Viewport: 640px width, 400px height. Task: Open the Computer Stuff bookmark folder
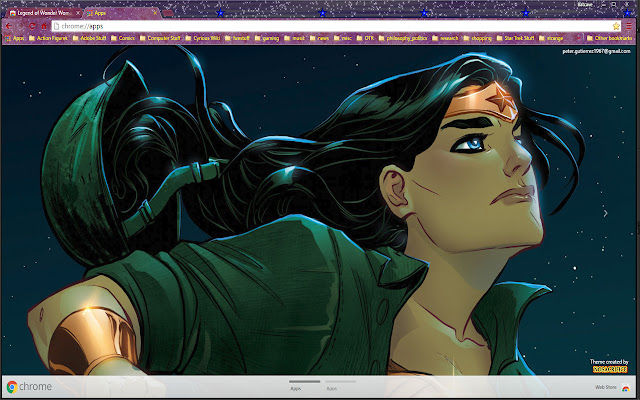click(x=160, y=38)
